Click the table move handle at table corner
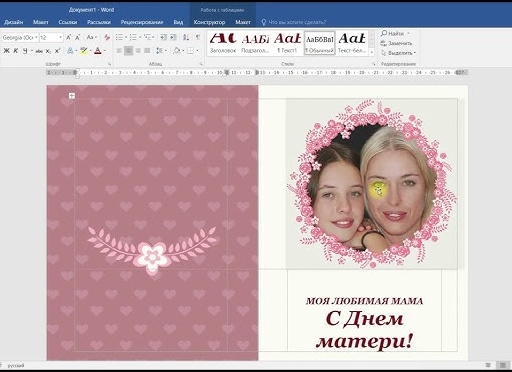 point(72,96)
